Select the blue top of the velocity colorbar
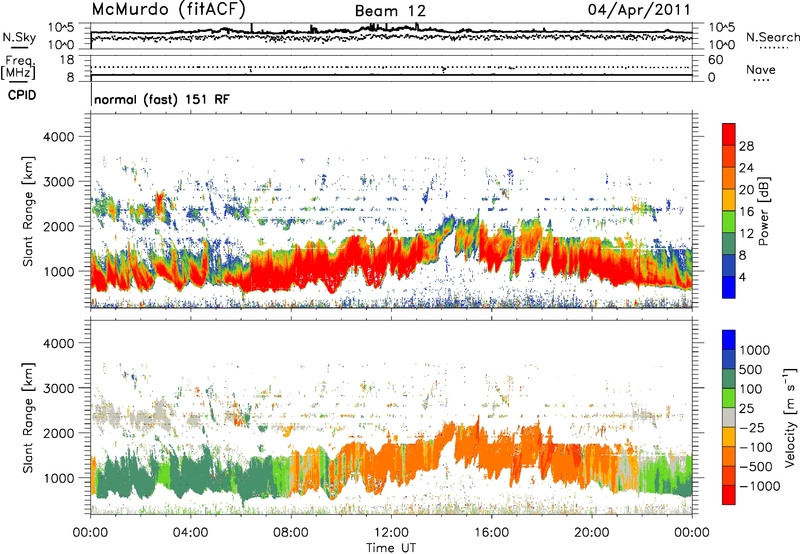800x554 pixels. tap(729, 340)
